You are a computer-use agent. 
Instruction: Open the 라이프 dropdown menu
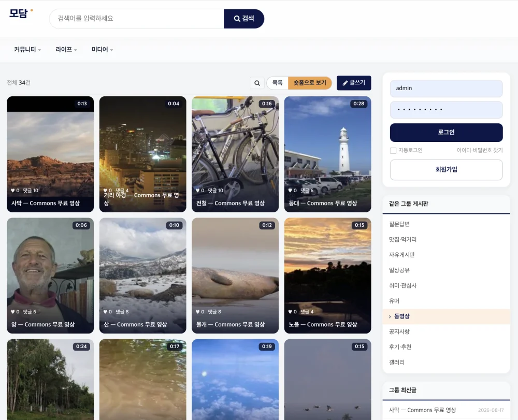pyautogui.click(x=66, y=50)
